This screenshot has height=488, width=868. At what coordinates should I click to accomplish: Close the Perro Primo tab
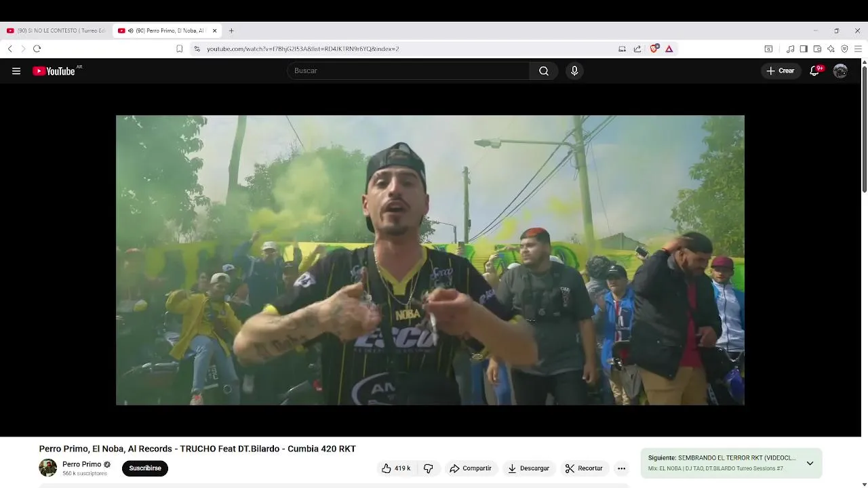pos(215,30)
